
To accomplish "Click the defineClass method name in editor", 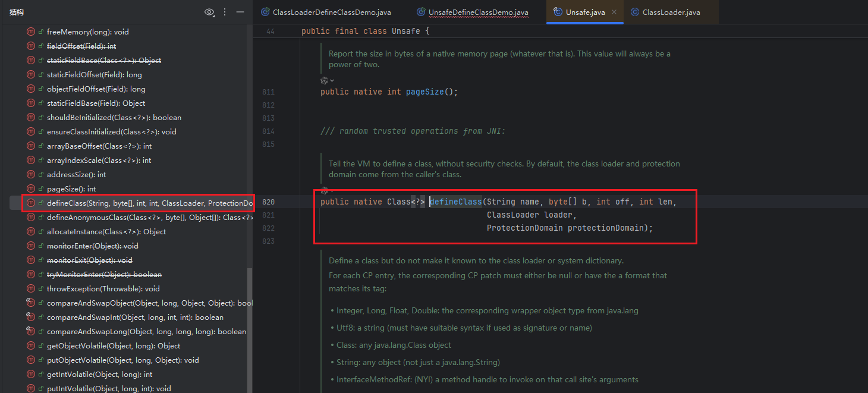I will [455, 202].
